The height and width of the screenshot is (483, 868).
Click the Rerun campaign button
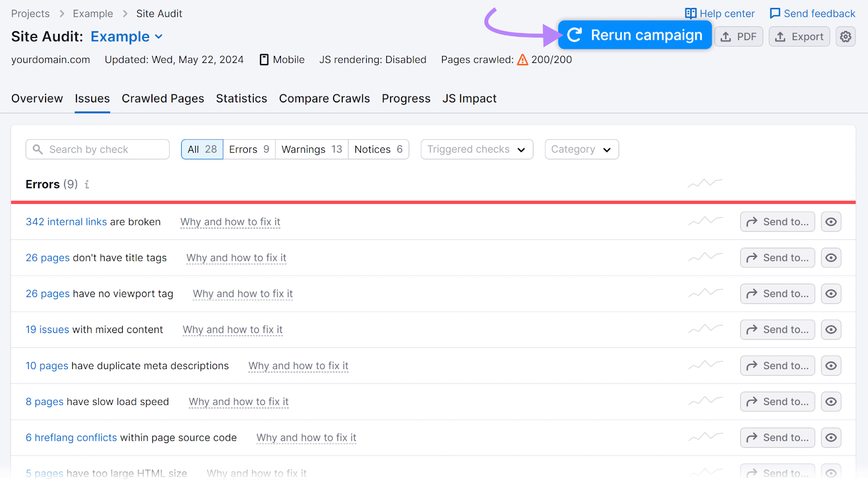coord(635,35)
